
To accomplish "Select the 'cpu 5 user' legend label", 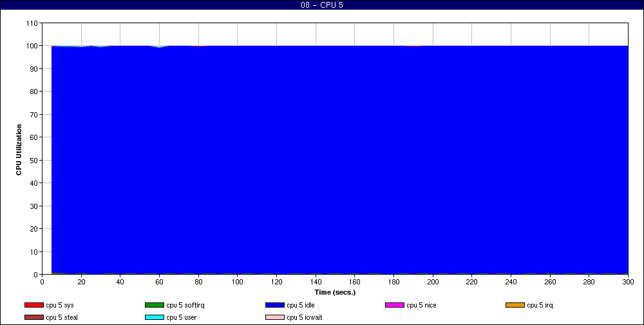I will coord(182,318).
